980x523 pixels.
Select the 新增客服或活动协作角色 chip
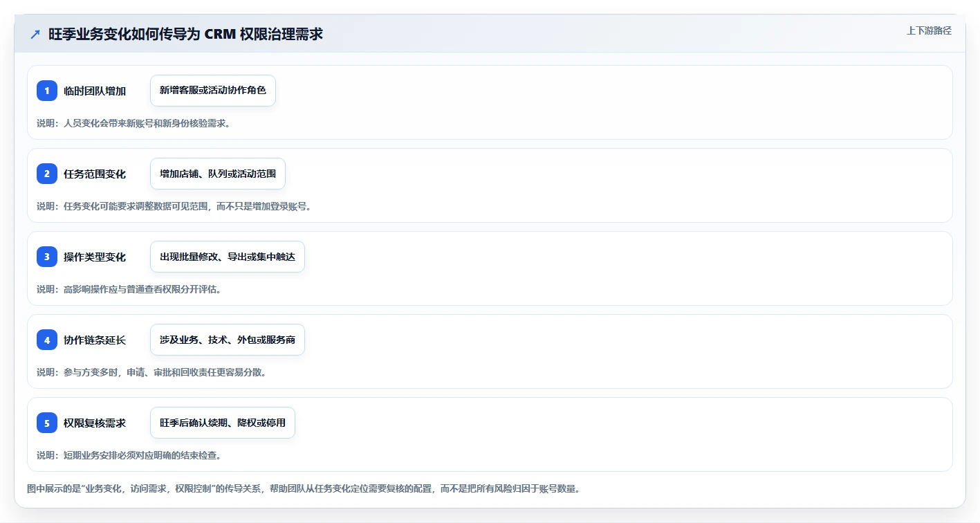213,91
